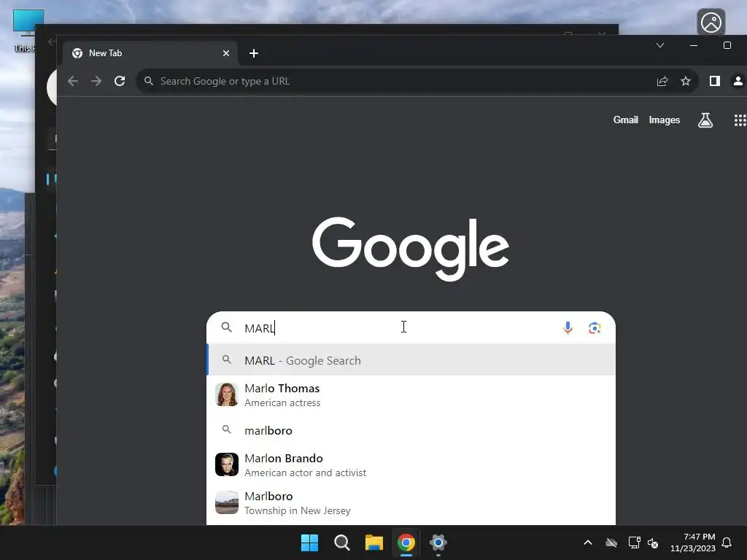This screenshot has height=560, width=747.
Task: Open the Images link
Action: click(x=664, y=120)
